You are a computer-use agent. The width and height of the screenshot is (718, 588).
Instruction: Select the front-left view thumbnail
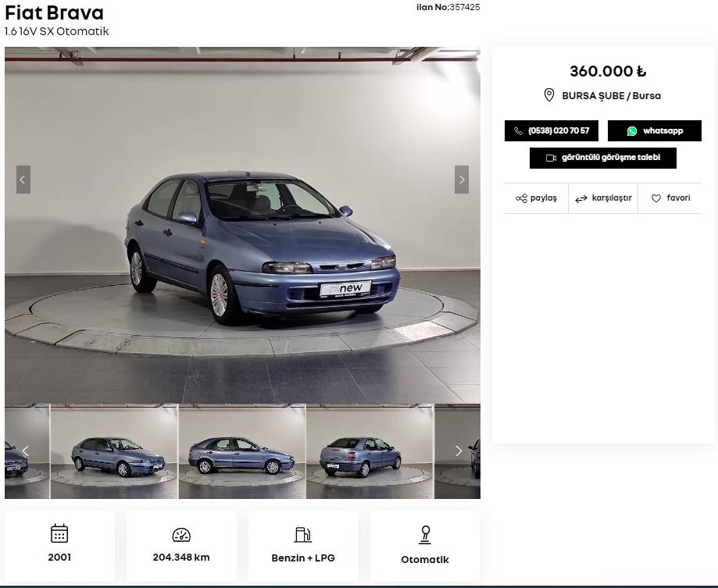(114, 451)
